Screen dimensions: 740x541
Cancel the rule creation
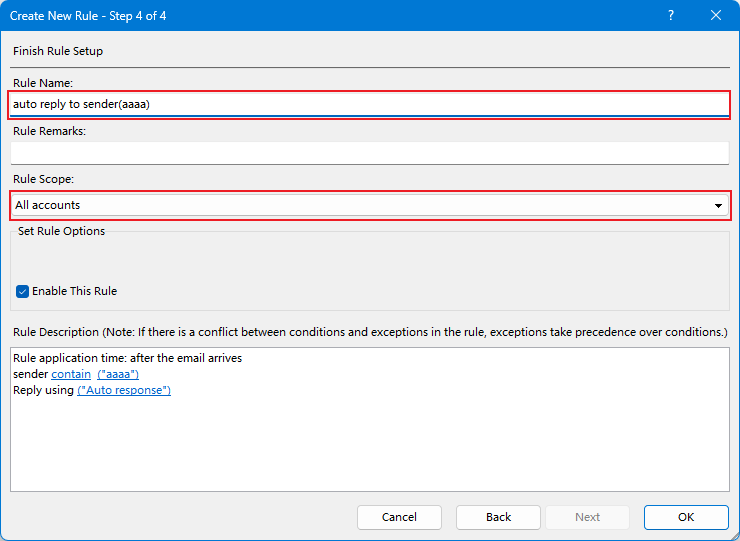[x=399, y=517]
